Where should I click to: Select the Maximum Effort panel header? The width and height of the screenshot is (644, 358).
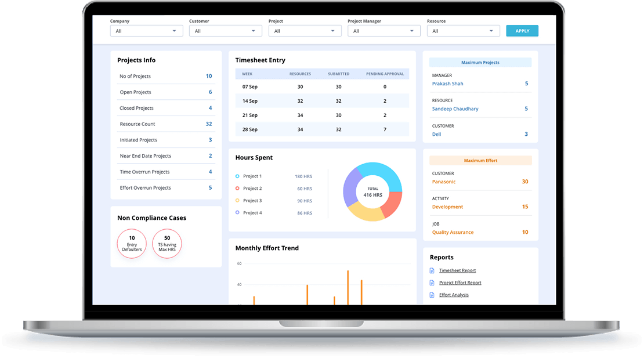480,160
